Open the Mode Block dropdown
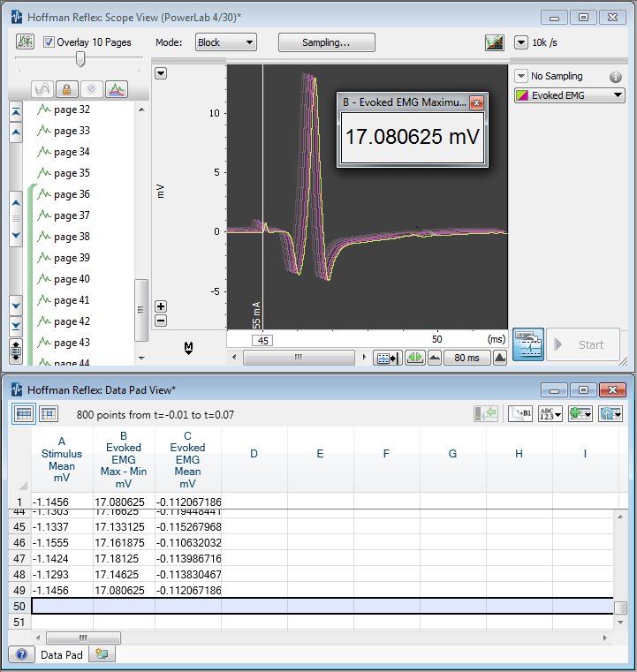The image size is (637, 672). coord(225,42)
